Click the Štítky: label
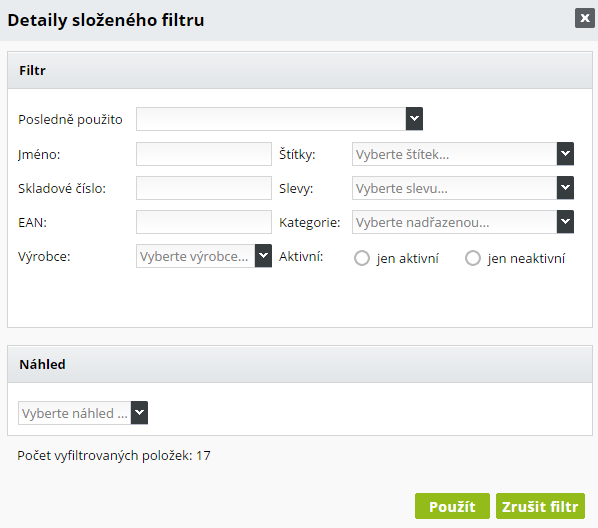 (x=297, y=154)
